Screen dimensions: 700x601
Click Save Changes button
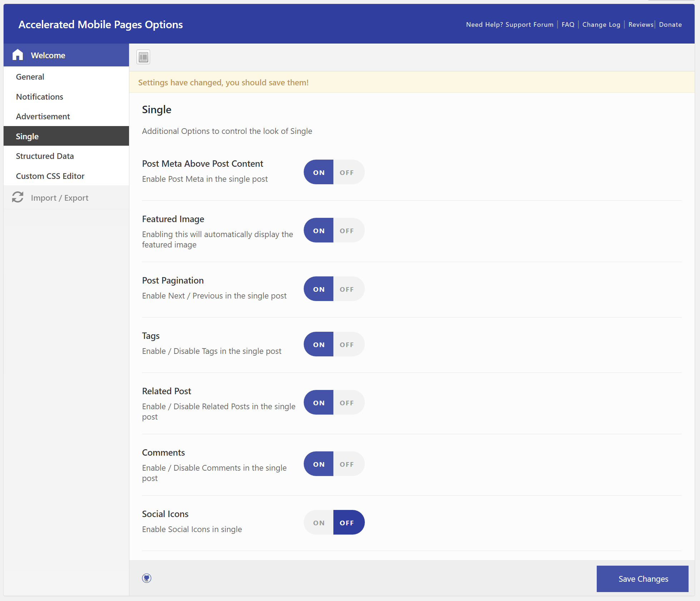[x=643, y=578]
